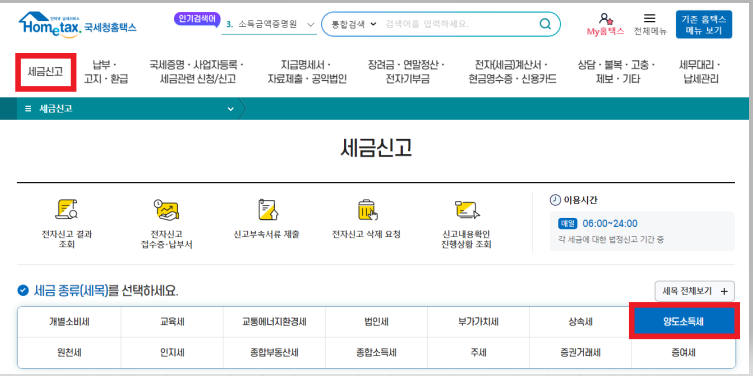Open 전자(세금)계산서·현금영수증 menu
The height and width of the screenshot is (376, 753).
click(x=512, y=72)
